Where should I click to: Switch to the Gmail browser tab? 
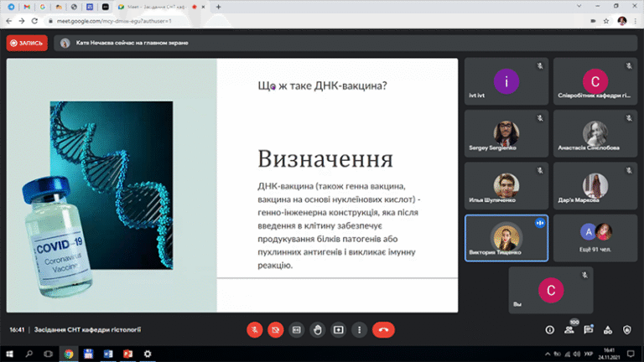[x=26, y=6]
